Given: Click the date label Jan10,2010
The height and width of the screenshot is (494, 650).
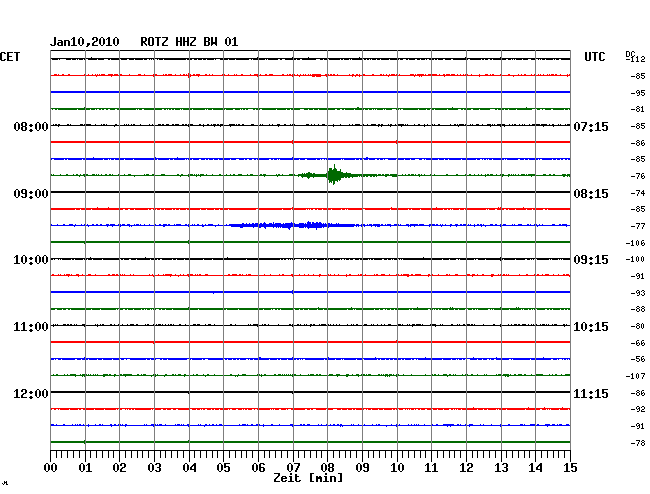Looking at the screenshot, I should pos(85,42).
